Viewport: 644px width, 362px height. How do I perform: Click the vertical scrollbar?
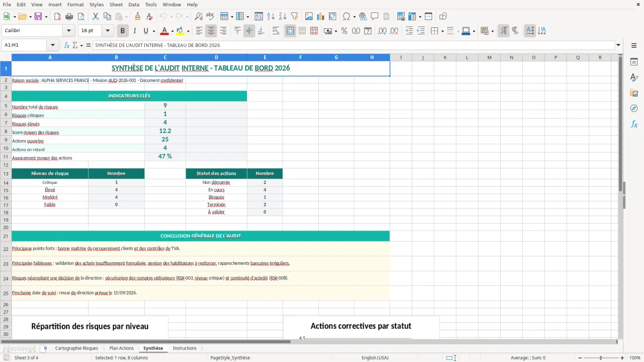coord(621,196)
